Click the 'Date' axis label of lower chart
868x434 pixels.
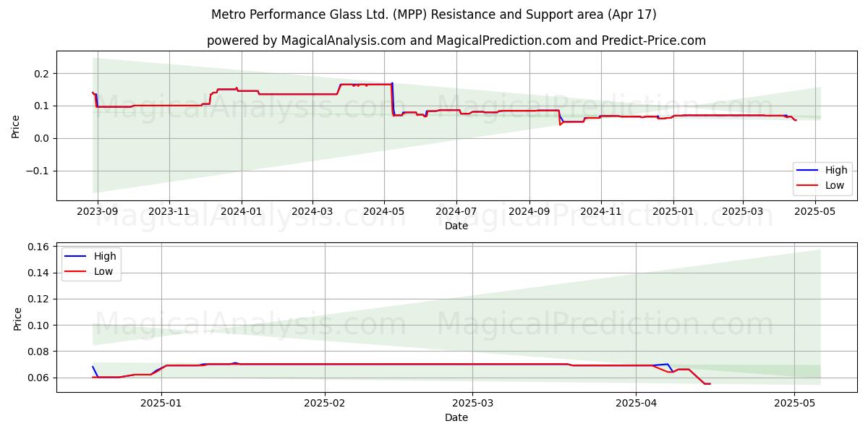click(456, 417)
